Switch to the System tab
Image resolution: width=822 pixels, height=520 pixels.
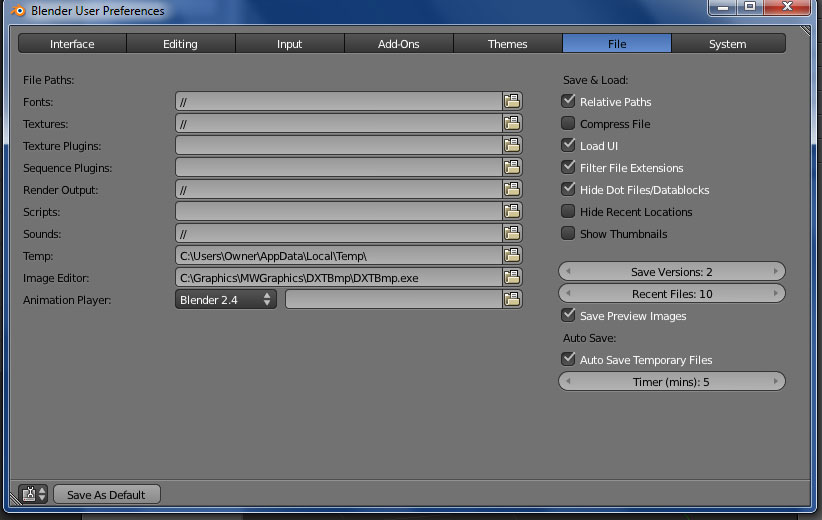[x=727, y=44]
